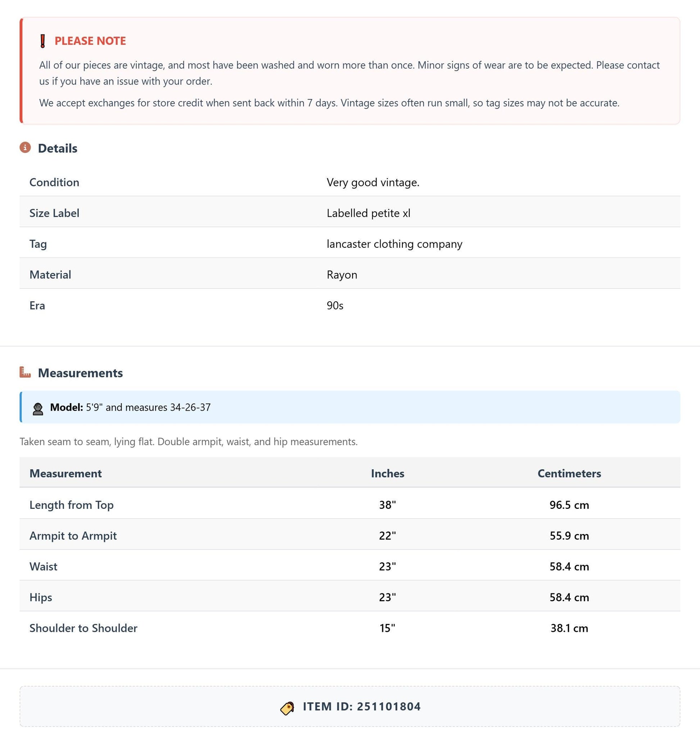Click the Model height and measurements banner

[x=350, y=407]
